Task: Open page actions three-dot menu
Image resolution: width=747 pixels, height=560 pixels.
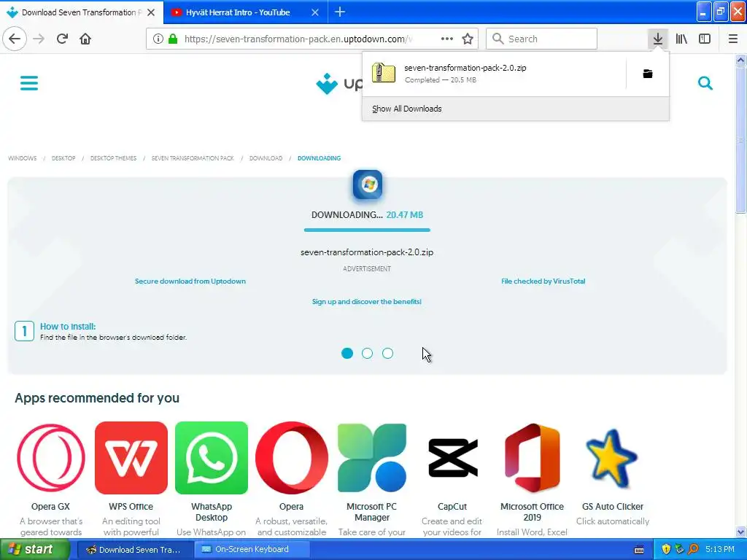Action: (x=447, y=39)
